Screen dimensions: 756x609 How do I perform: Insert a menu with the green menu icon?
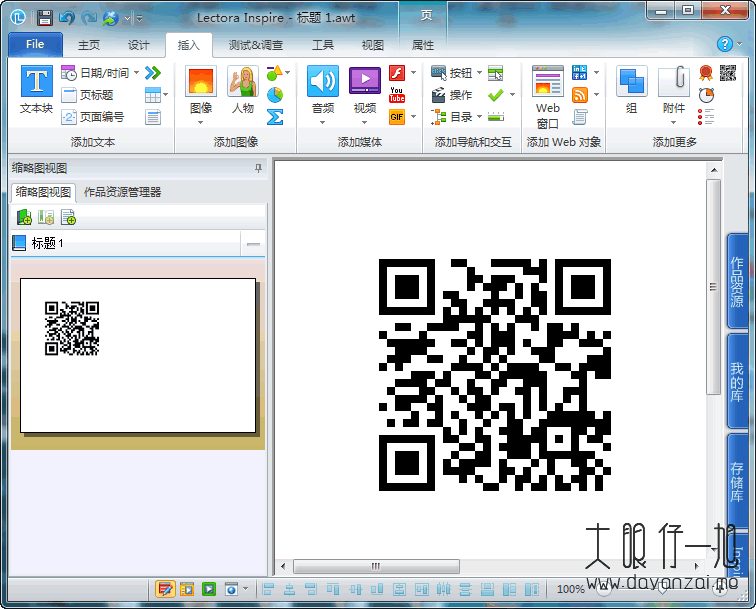tap(496, 73)
